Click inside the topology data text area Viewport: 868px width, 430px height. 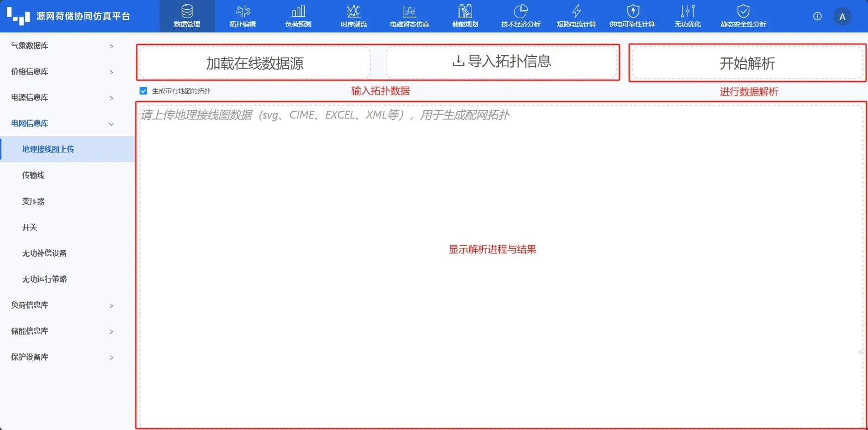pyautogui.click(x=501, y=266)
